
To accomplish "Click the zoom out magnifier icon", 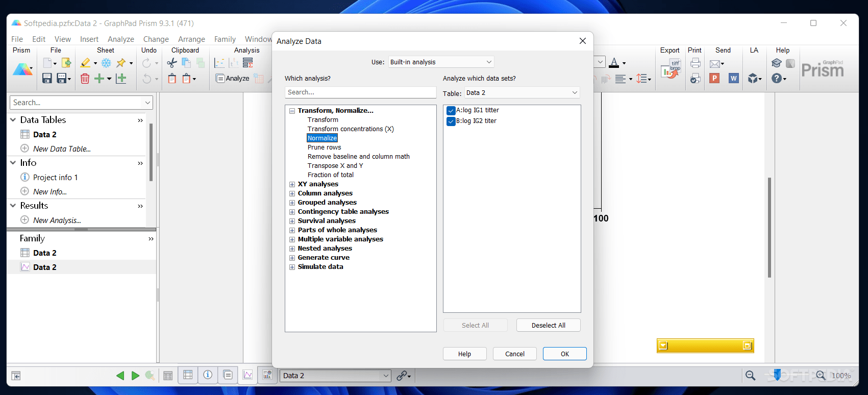I will click(750, 376).
